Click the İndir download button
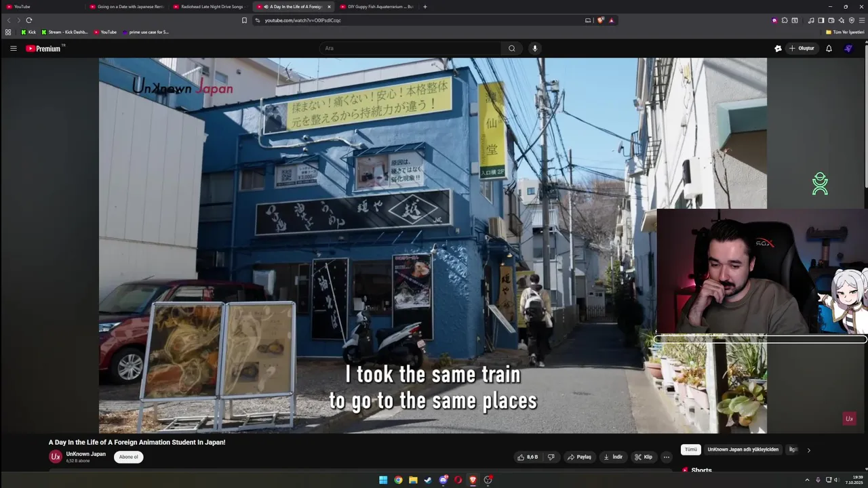Image resolution: width=868 pixels, height=488 pixels. point(613,457)
